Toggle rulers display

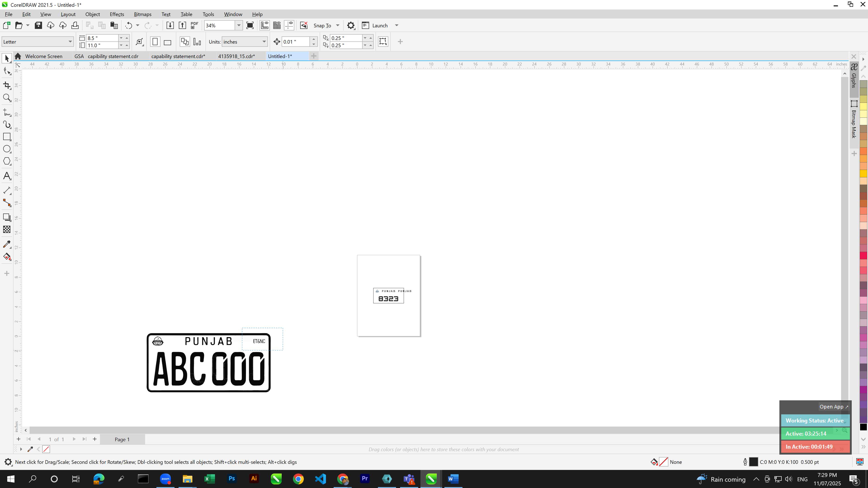[264, 25]
